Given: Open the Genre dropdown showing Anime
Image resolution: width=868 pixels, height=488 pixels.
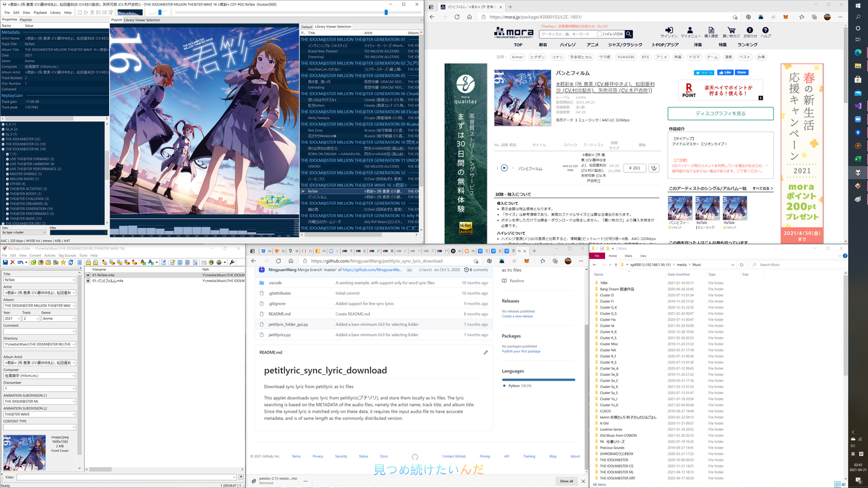Looking at the screenshot, I should [x=74, y=318].
